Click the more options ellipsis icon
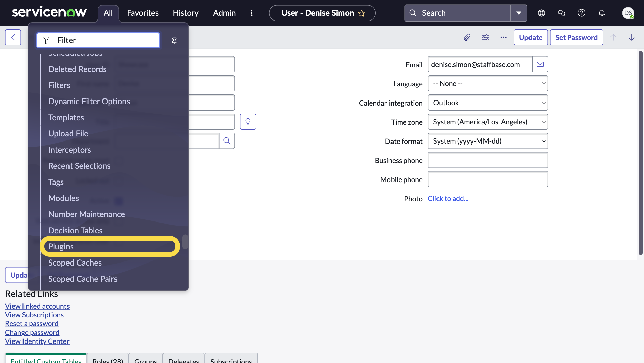644x363 pixels. pyautogui.click(x=503, y=37)
